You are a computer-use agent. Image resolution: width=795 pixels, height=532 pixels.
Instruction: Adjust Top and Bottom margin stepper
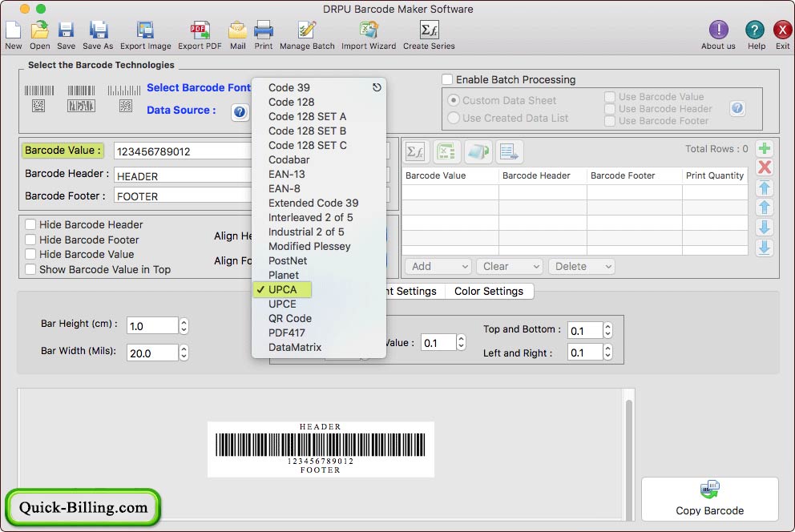click(608, 330)
